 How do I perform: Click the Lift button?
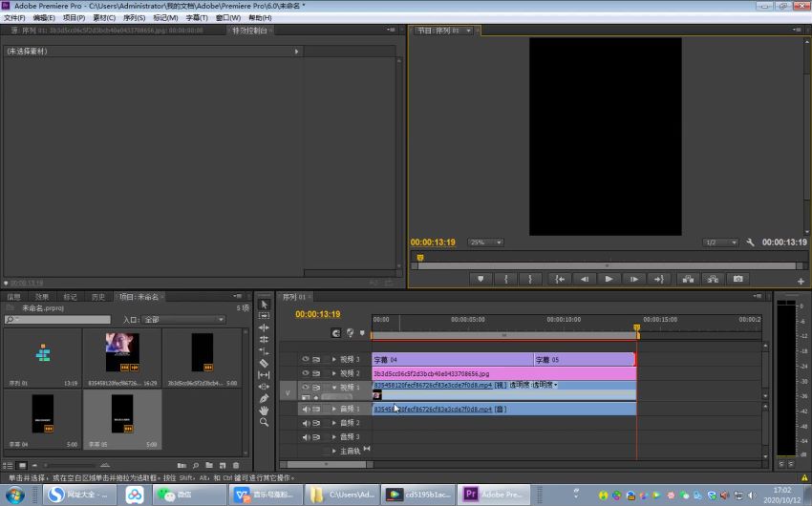688,279
